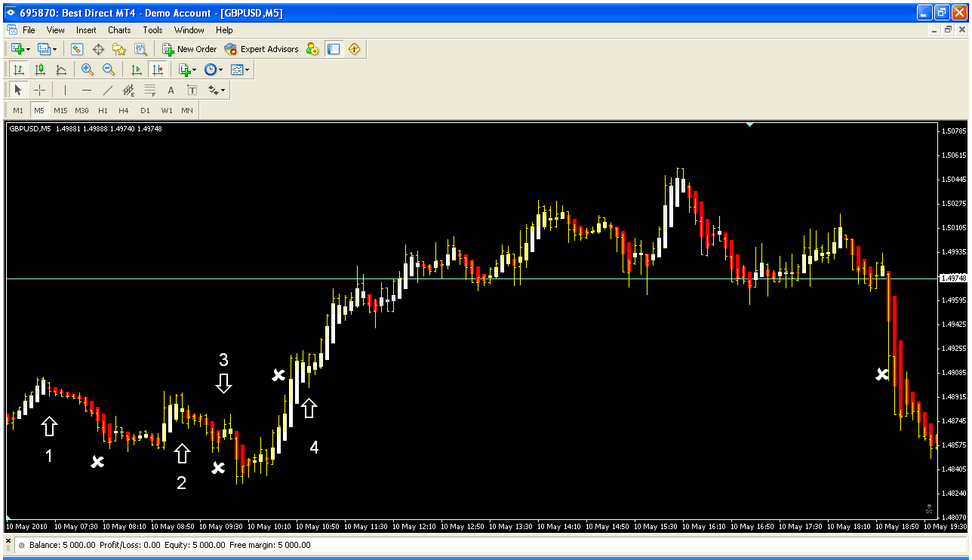Select the Crosshair tool
This screenshot has width=972, height=560.
(x=40, y=91)
